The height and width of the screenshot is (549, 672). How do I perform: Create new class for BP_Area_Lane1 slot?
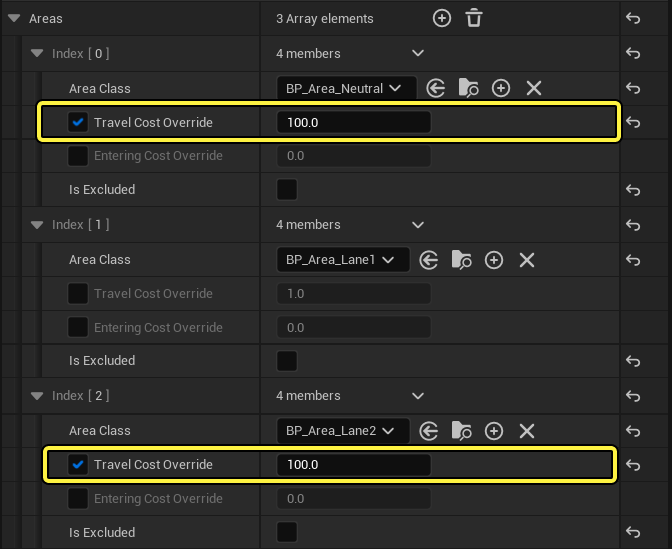coord(494,260)
